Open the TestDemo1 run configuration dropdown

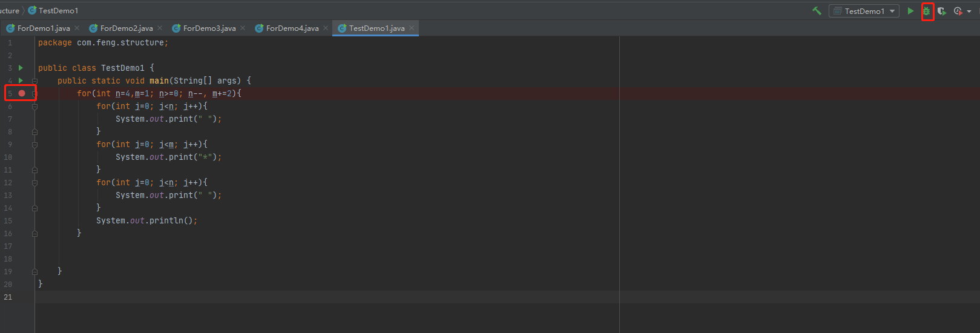[864, 11]
